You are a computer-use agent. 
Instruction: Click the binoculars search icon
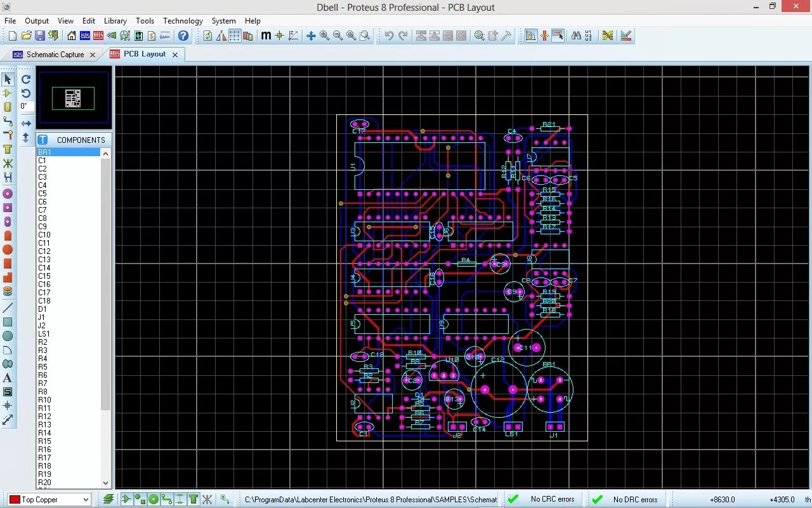coord(576,36)
